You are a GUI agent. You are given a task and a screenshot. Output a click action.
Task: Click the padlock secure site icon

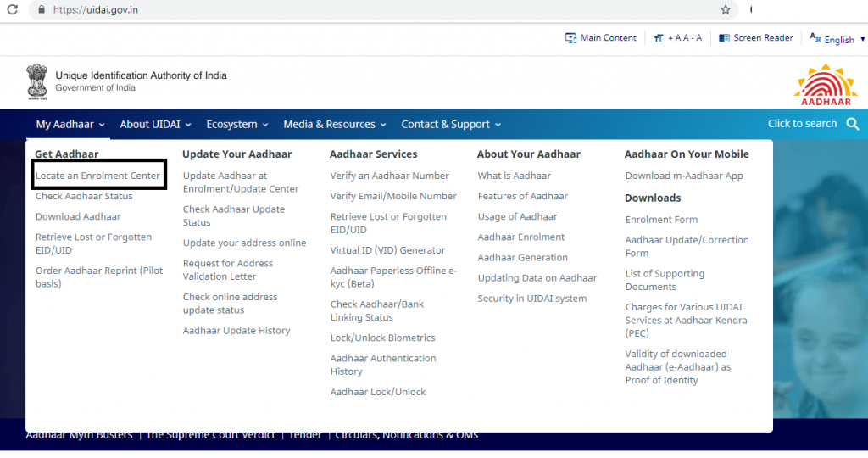pyautogui.click(x=40, y=9)
